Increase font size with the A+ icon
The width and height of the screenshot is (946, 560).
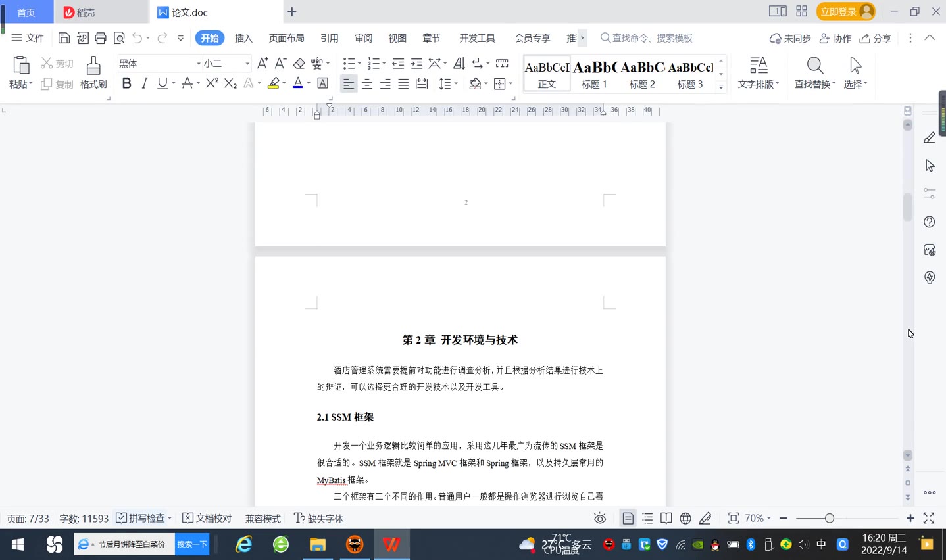click(262, 63)
